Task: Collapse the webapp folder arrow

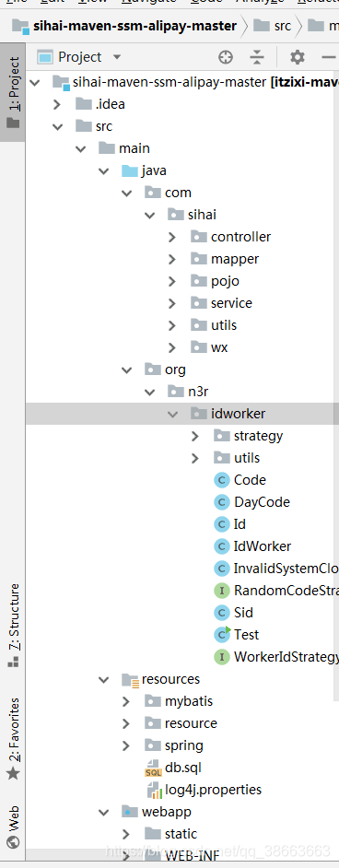Action: 103,812
